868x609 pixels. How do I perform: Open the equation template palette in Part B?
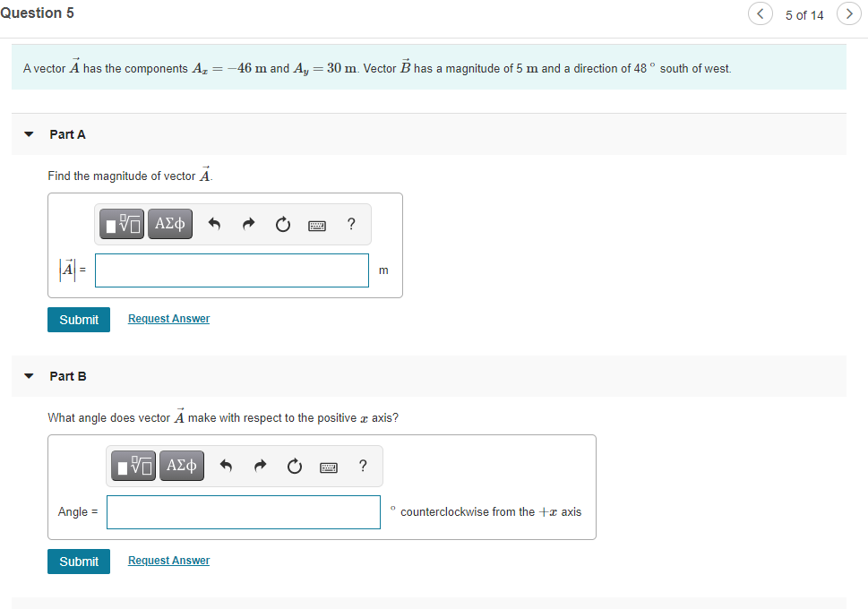(133, 466)
